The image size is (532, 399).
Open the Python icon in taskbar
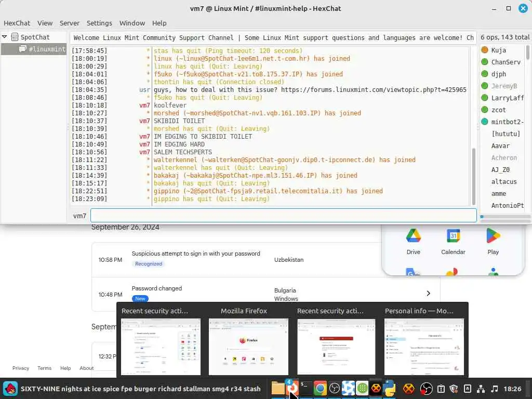coord(390,389)
